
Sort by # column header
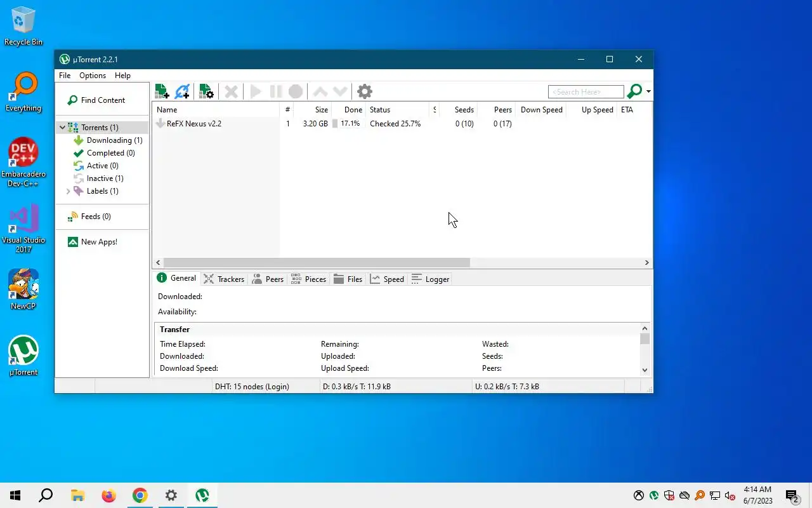coord(287,110)
